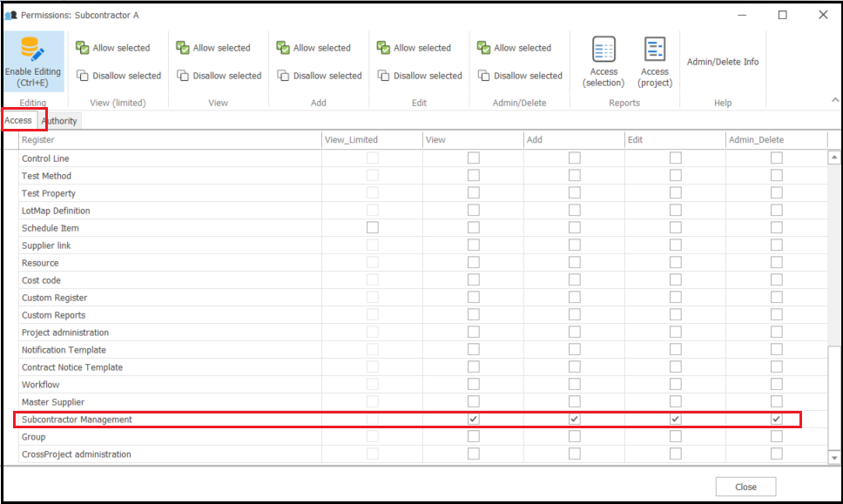The image size is (843, 504).
Task: Click the Permissions window title icon
Action: 10,15
